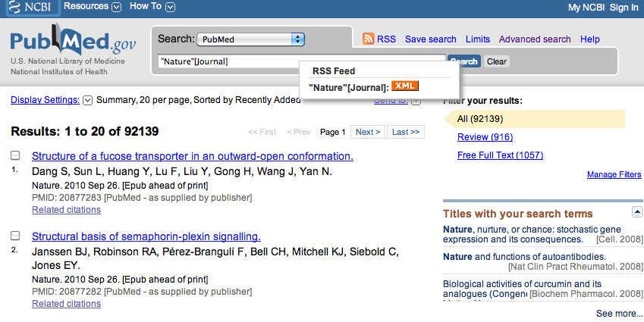Select the checkbox for result 1
This screenshot has width=644, height=322.
click(15, 155)
